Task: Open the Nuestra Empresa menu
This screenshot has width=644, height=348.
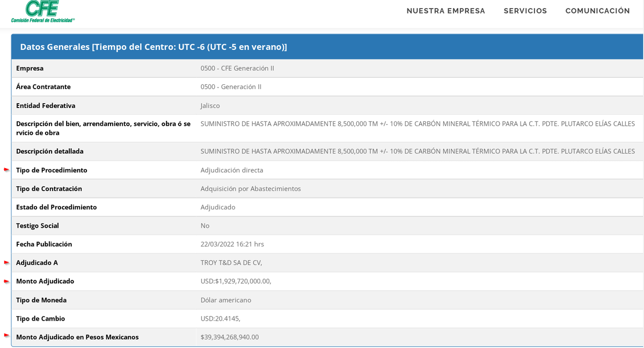Action: coord(445,11)
